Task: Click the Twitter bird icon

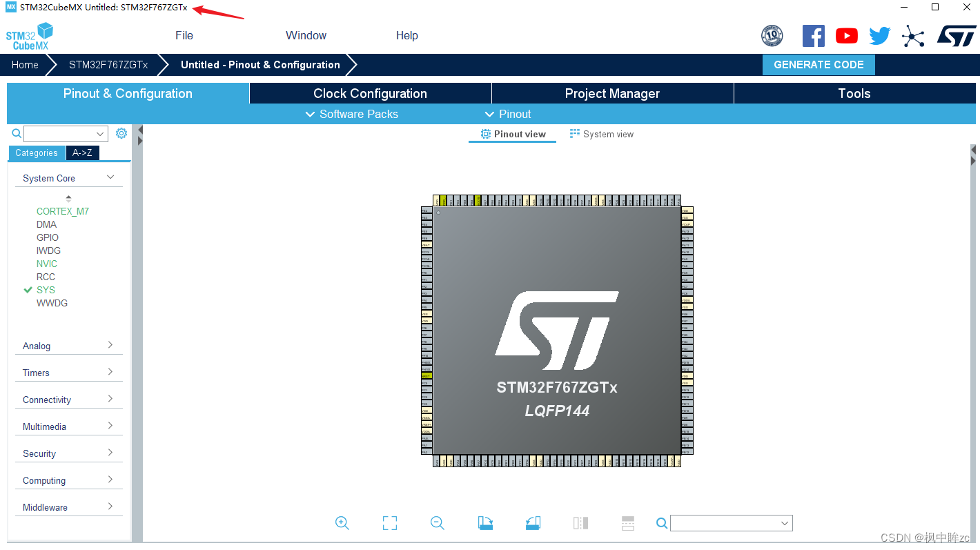Action: point(879,35)
